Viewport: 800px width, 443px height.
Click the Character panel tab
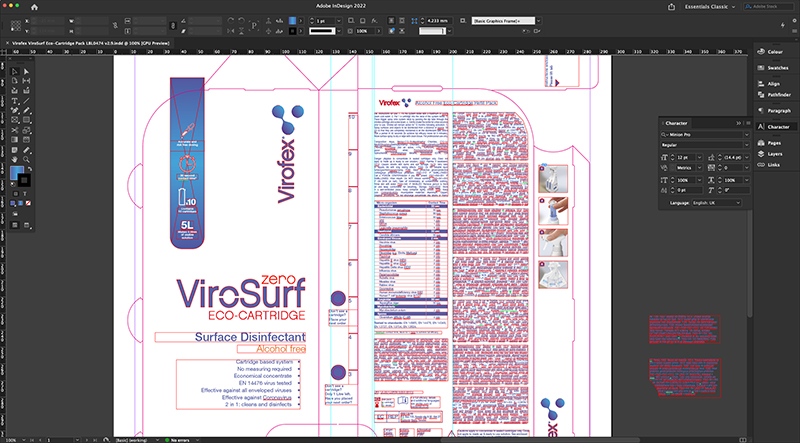677,123
